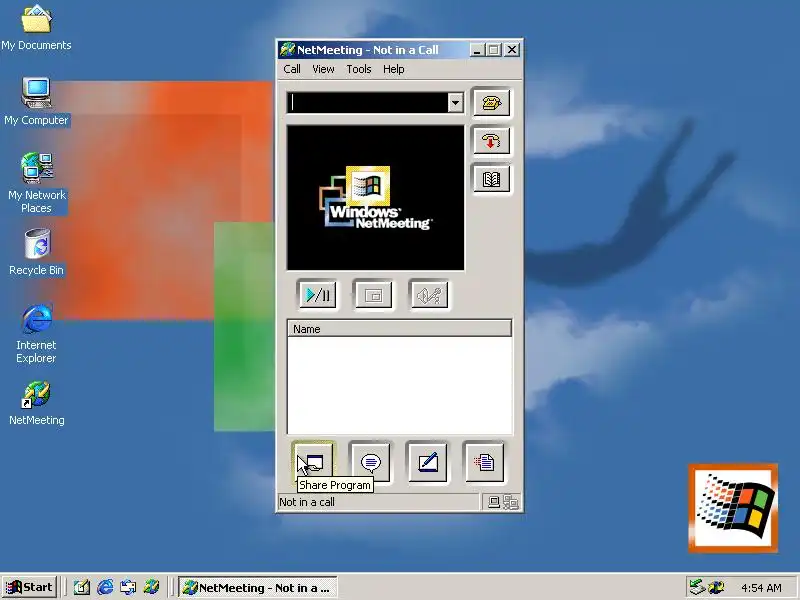Click the Outlook Express quick launch icon
The image size is (800, 600).
(x=128, y=587)
